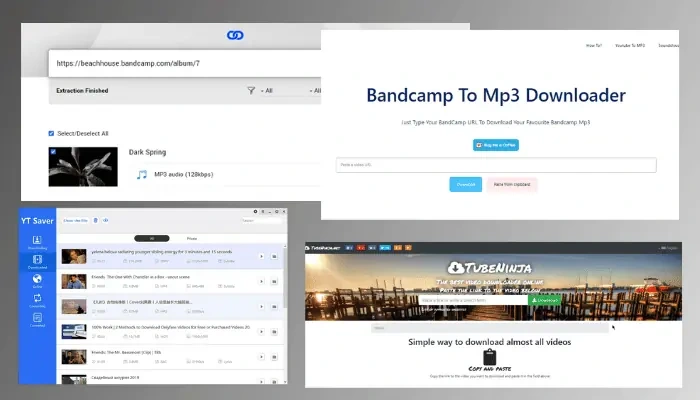Click the green Download button on TubeNinja
This screenshot has height=400, width=700.
pyautogui.click(x=545, y=300)
